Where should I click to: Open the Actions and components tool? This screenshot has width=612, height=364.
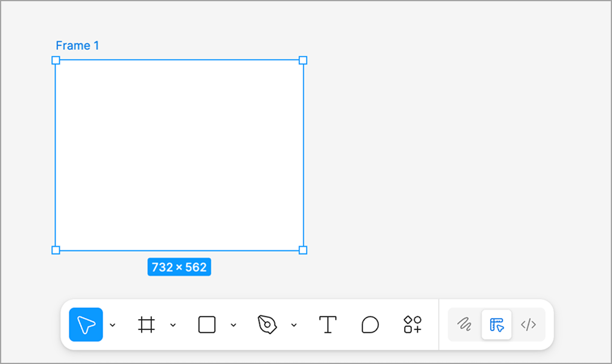point(412,325)
